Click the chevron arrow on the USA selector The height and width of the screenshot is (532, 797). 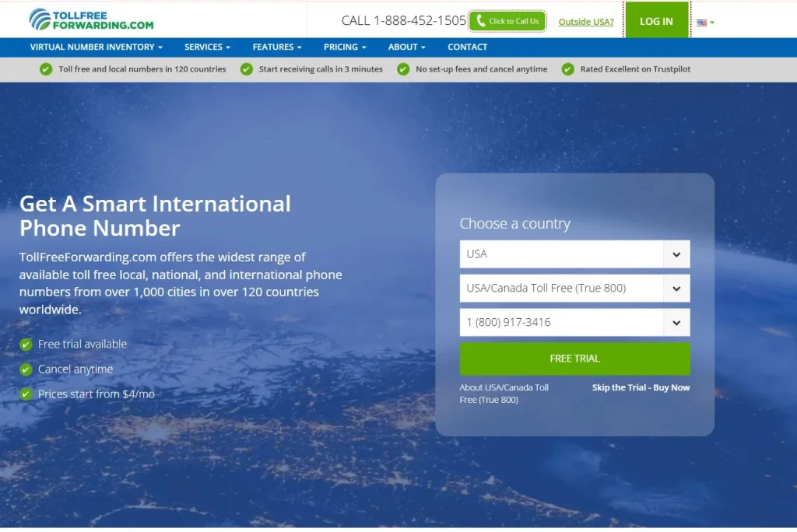[676, 254]
